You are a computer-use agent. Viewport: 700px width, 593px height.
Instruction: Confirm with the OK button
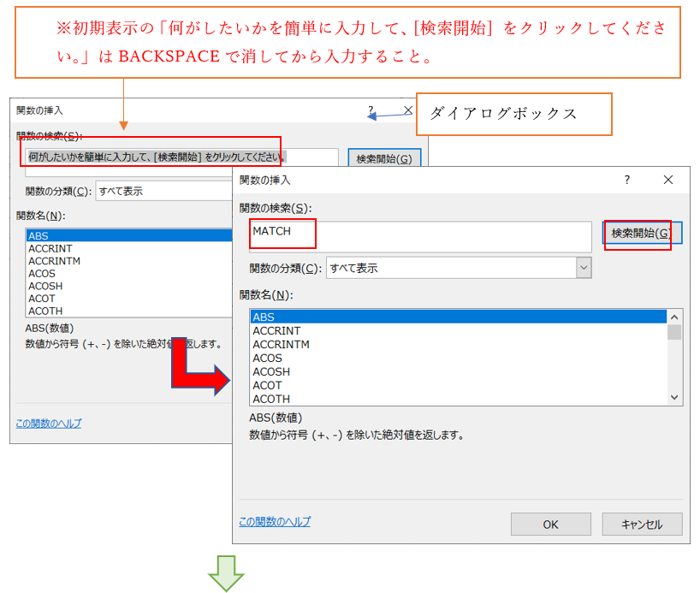pos(550,524)
